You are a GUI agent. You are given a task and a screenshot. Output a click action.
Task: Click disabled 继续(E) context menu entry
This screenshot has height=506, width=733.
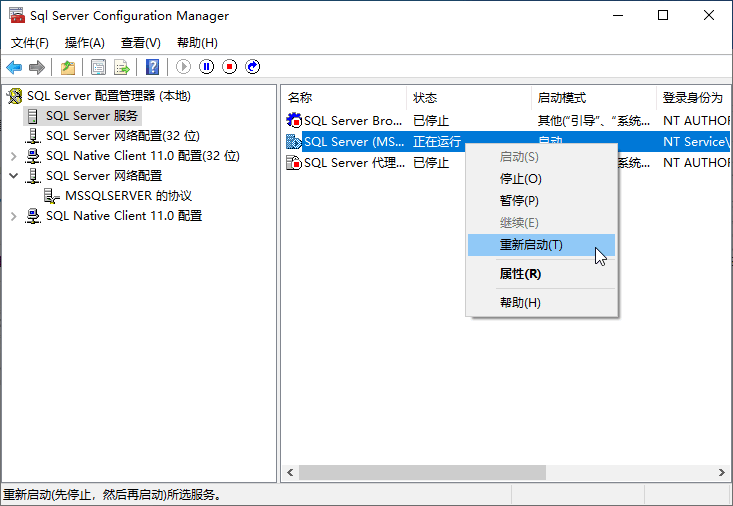pos(541,223)
